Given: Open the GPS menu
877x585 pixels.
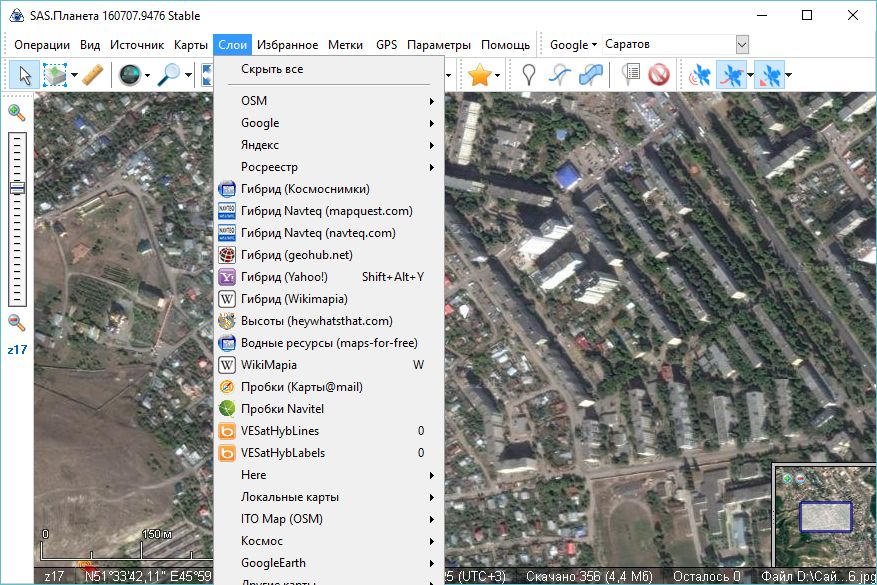Looking at the screenshot, I should coord(386,45).
